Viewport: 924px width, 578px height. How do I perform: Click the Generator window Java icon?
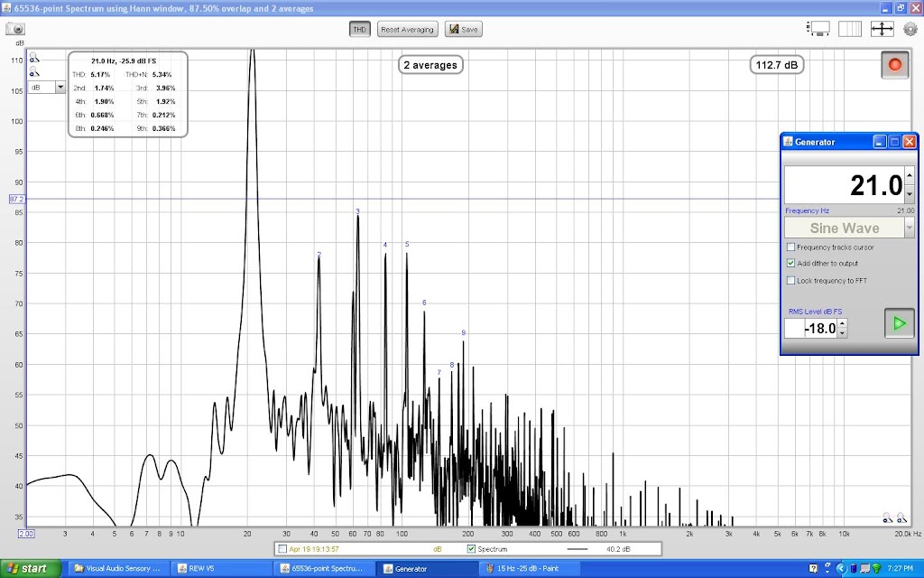click(x=788, y=142)
